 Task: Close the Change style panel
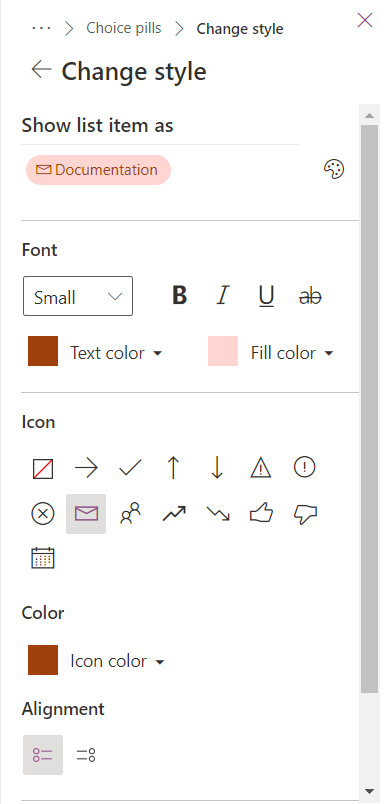coord(365,20)
